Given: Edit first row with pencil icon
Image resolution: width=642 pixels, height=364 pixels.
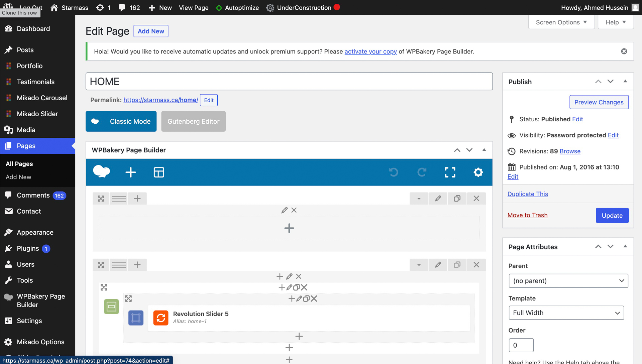Looking at the screenshot, I should coord(438,199).
